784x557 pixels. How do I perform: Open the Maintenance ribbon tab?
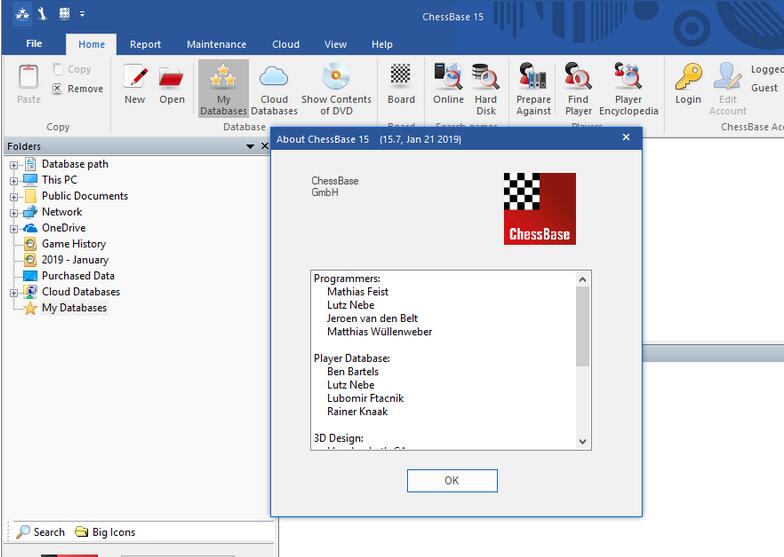pyautogui.click(x=216, y=44)
